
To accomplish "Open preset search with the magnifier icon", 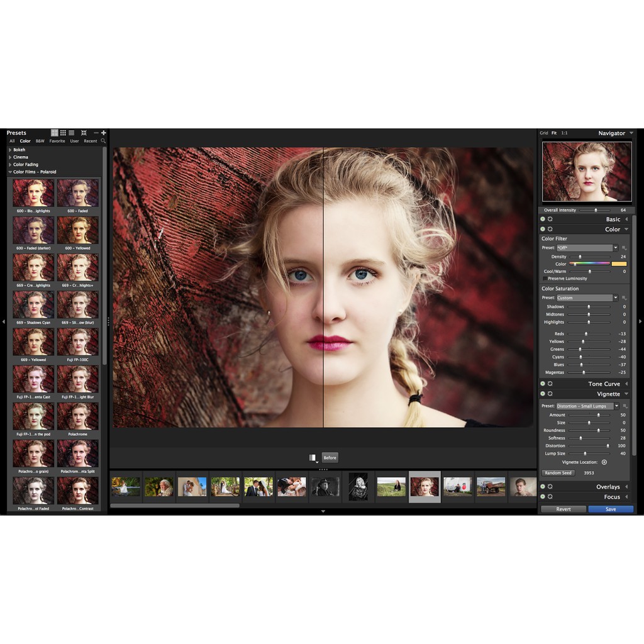I will point(103,141).
